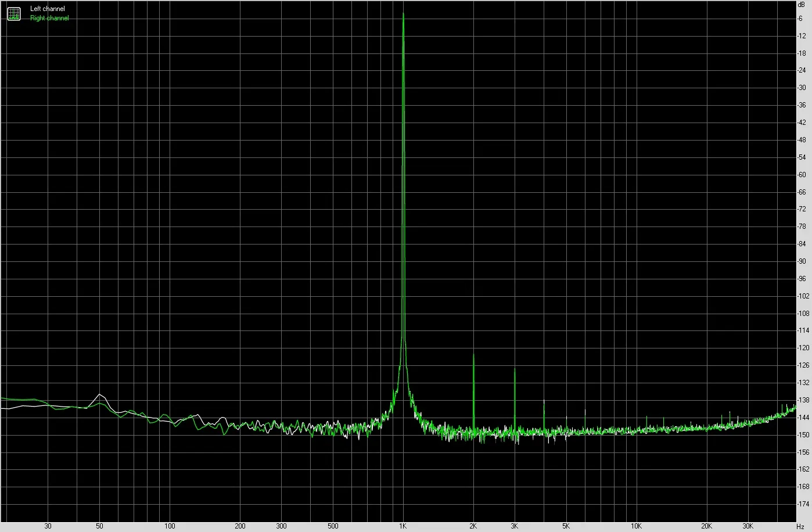812x532 pixels.
Task: Click the -60 dB scale label
Action: point(802,174)
